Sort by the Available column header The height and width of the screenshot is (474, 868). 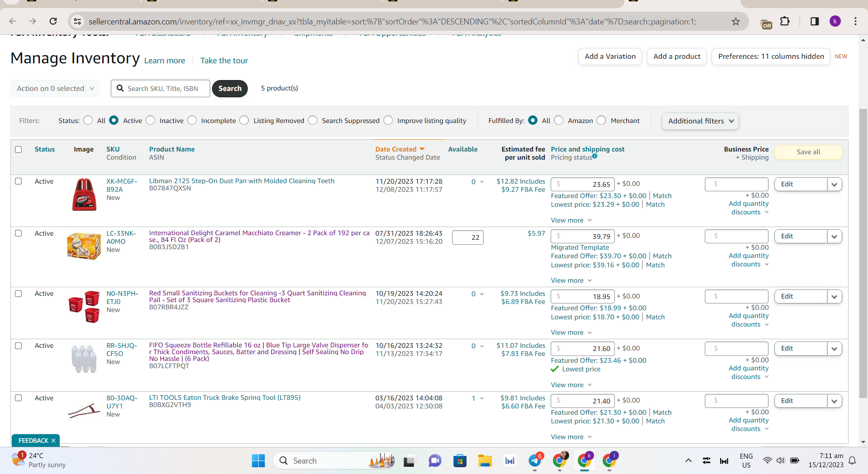[462, 149]
